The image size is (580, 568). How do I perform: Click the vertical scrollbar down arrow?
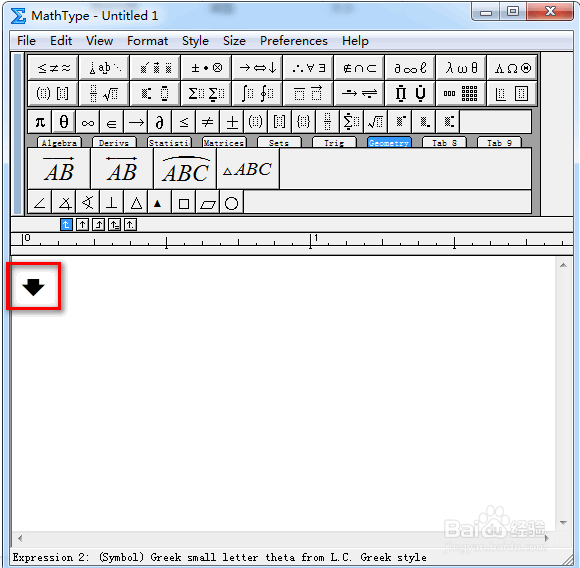563,523
